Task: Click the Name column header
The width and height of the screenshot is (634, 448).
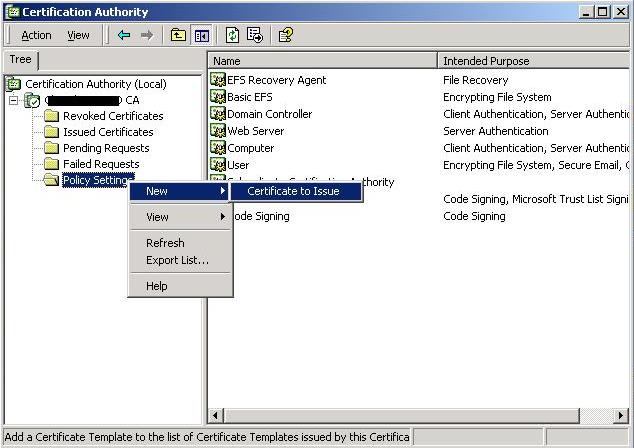Action: click(x=322, y=61)
